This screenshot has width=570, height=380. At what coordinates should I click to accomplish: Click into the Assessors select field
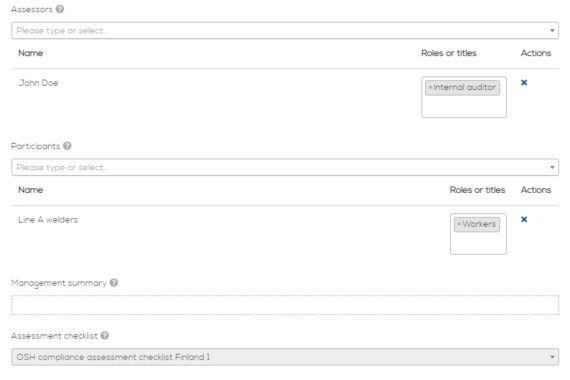[285, 31]
